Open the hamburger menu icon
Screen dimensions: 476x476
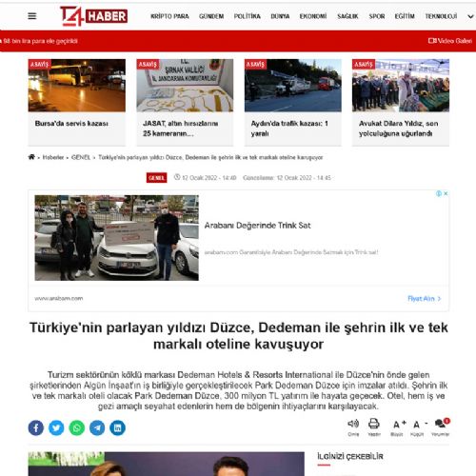pos(32,16)
